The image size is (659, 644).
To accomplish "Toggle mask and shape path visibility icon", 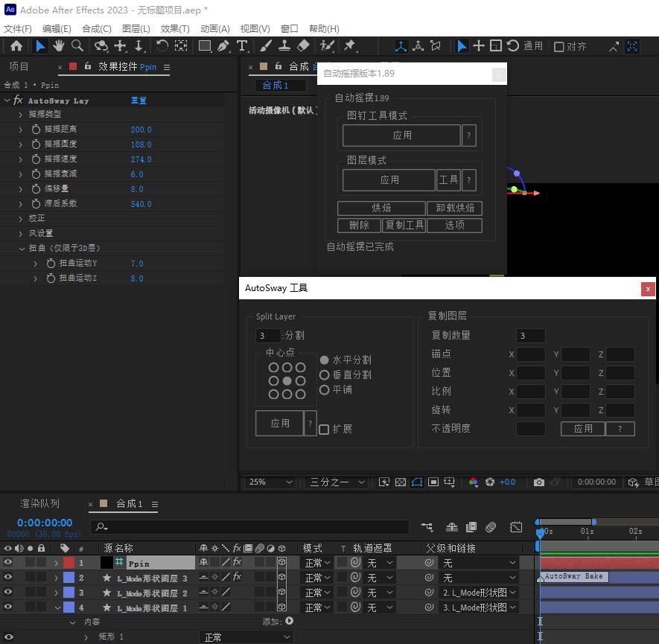I will [x=417, y=482].
